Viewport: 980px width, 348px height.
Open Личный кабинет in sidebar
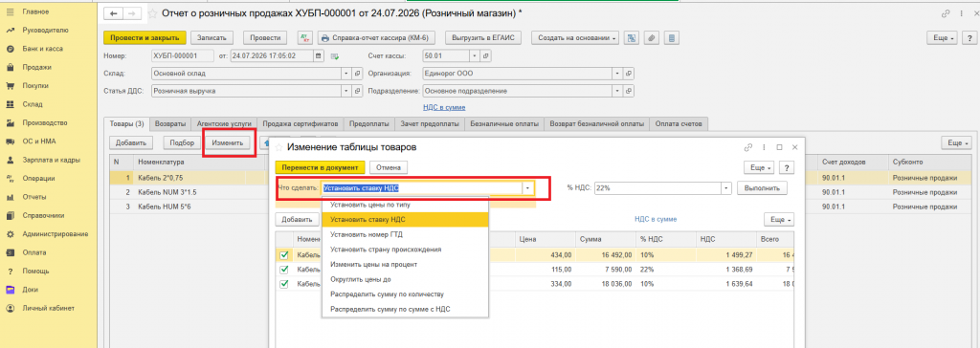(x=48, y=309)
